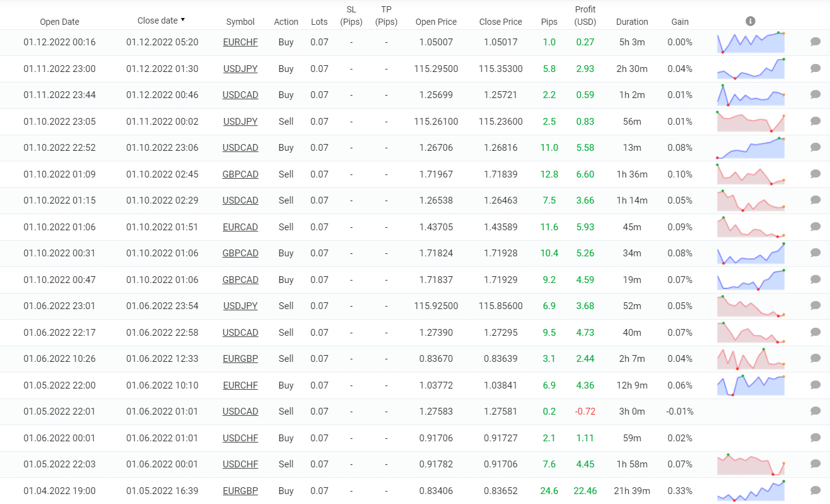Open comment icon for USDJPY 01.11.2022 23:00 trade
Image resolution: width=830 pixels, height=504 pixels.
pyautogui.click(x=816, y=69)
